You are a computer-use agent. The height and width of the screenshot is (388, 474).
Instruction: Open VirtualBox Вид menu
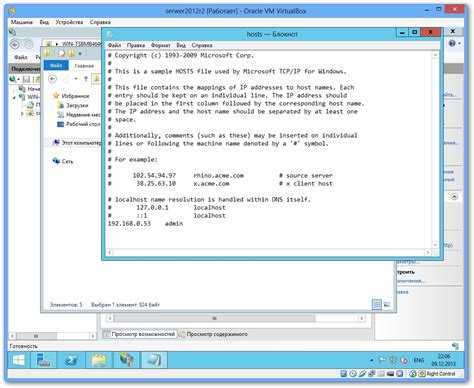click(44, 22)
